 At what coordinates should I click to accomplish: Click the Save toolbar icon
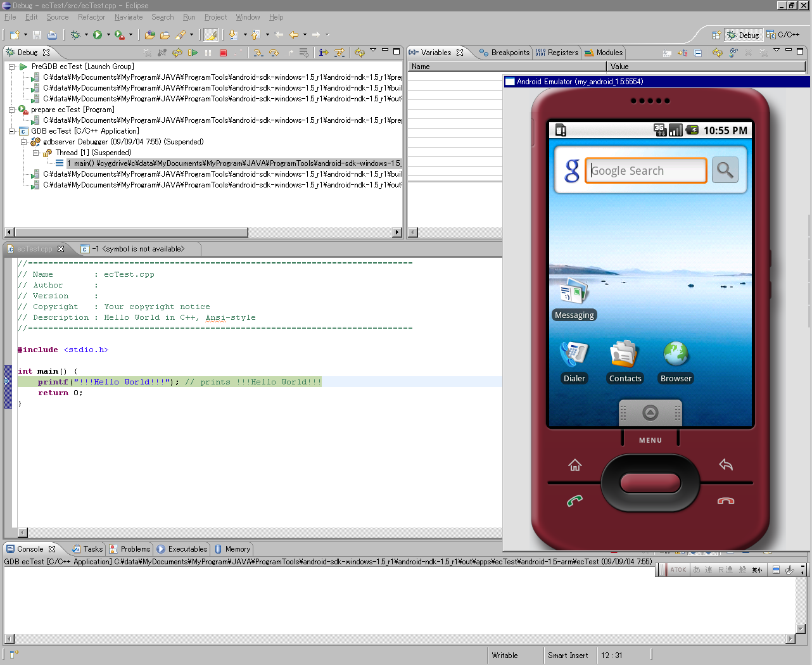point(37,35)
